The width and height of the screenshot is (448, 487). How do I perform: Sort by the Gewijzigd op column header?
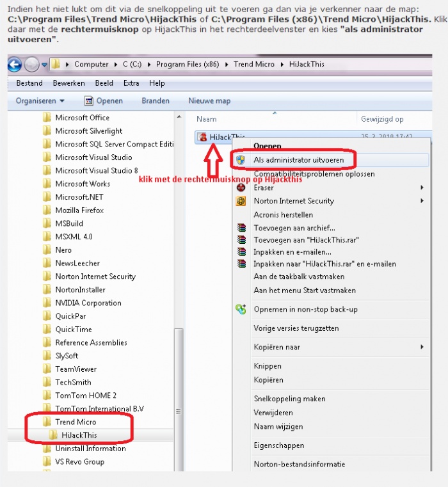pos(382,119)
